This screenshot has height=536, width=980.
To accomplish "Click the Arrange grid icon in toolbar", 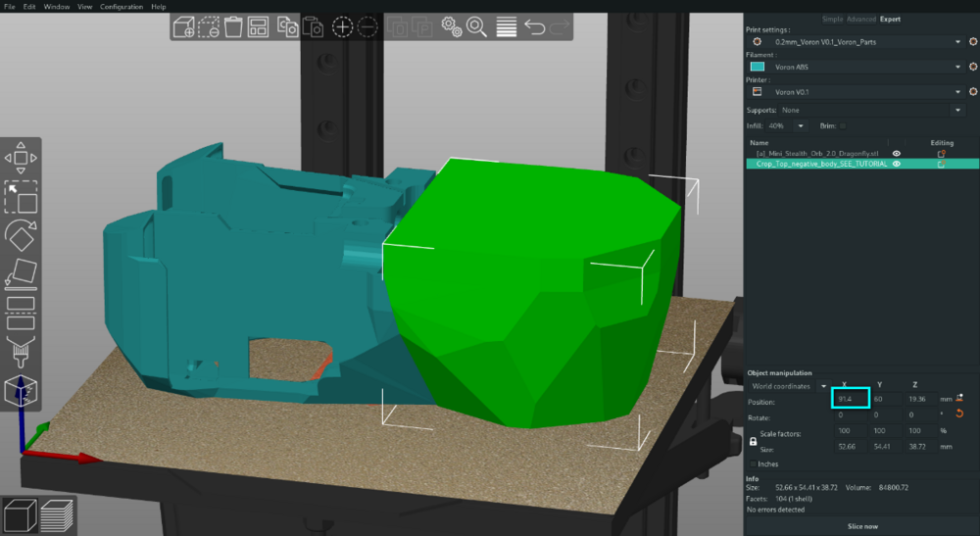I will coord(258,27).
